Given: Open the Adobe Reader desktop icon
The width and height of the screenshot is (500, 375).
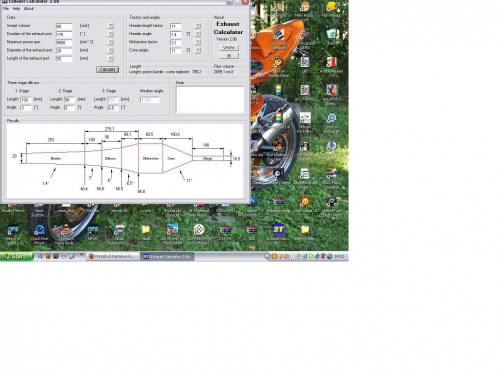Looking at the screenshot, I should (331, 66).
